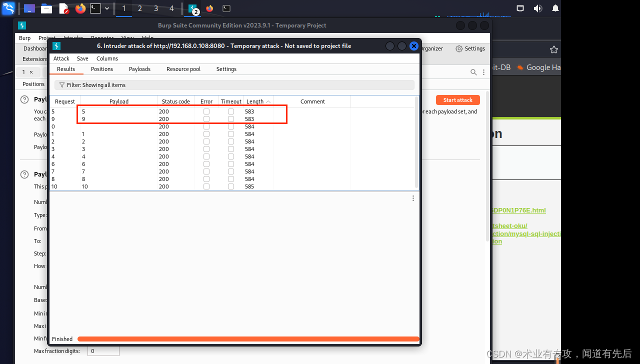The image size is (640, 364).
Task: Toggle sort arrow on Length column
Action: tap(268, 101)
